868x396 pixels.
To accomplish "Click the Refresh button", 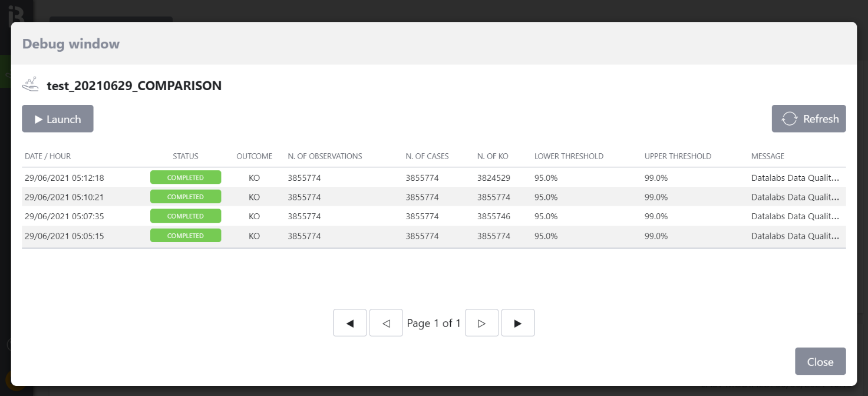I will coord(808,119).
